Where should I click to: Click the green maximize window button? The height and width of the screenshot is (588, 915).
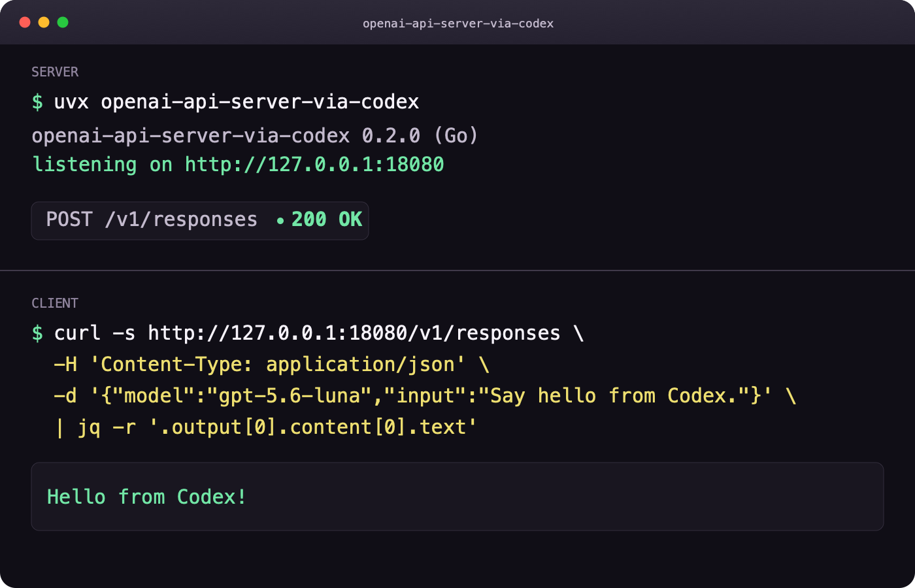pyautogui.click(x=63, y=22)
